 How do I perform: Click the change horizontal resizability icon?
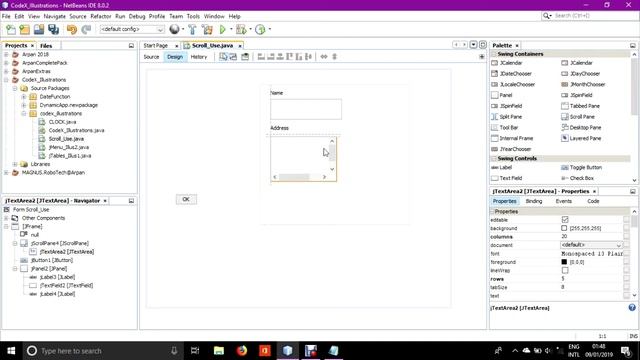coord(324,57)
